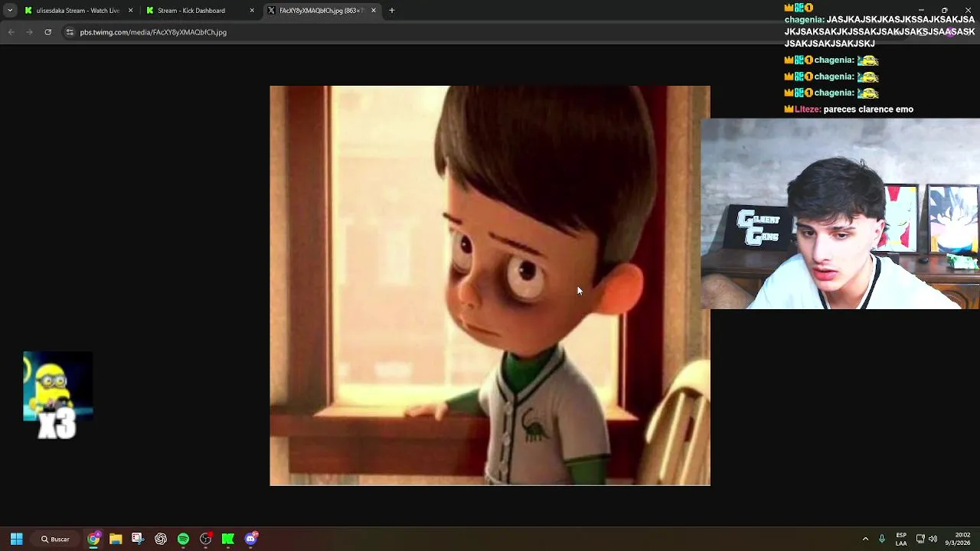Open Spotify from the taskbar
This screenshot has height=551, width=980.
[183, 539]
